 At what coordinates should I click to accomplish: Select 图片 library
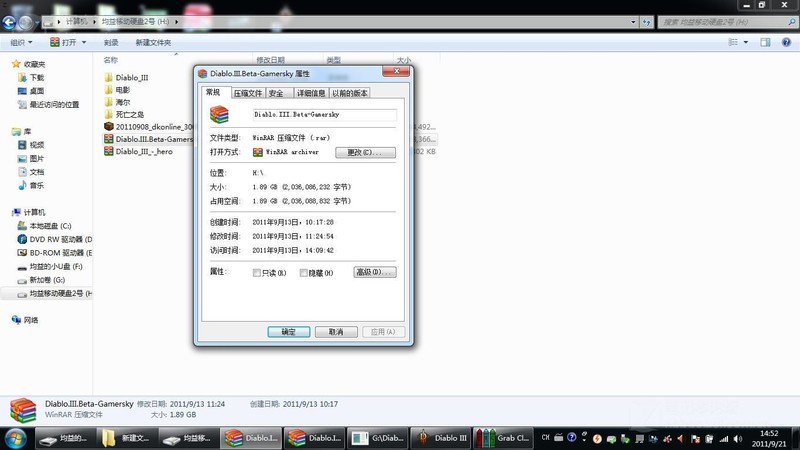36,159
